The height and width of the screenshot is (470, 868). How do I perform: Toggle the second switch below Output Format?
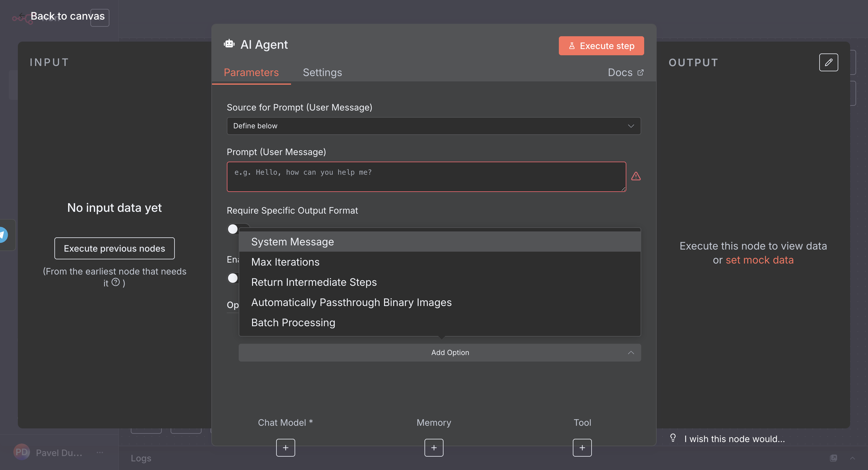[233, 278]
